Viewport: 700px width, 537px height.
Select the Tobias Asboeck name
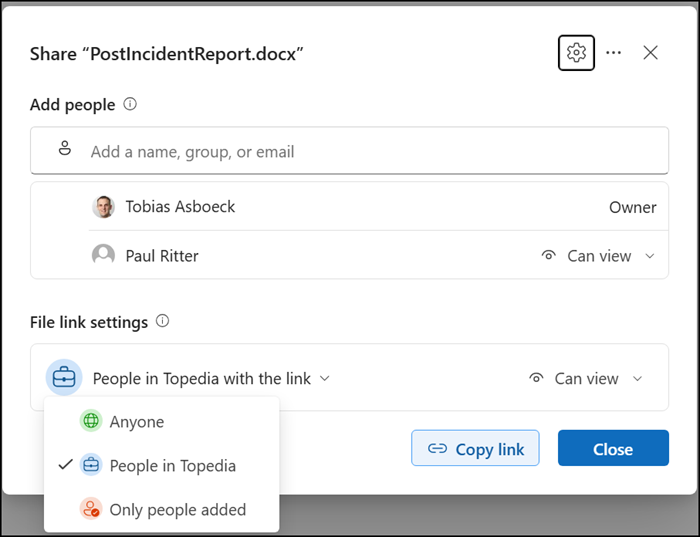pos(180,207)
